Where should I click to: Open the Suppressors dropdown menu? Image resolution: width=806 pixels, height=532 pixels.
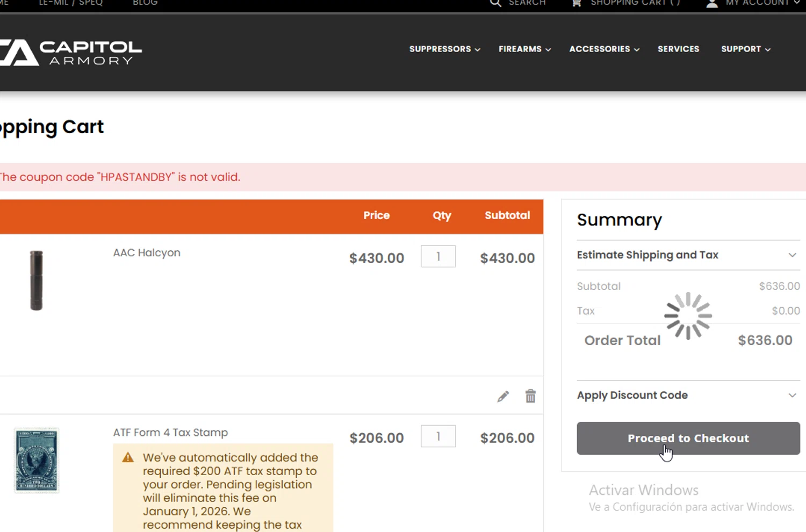tap(445, 49)
